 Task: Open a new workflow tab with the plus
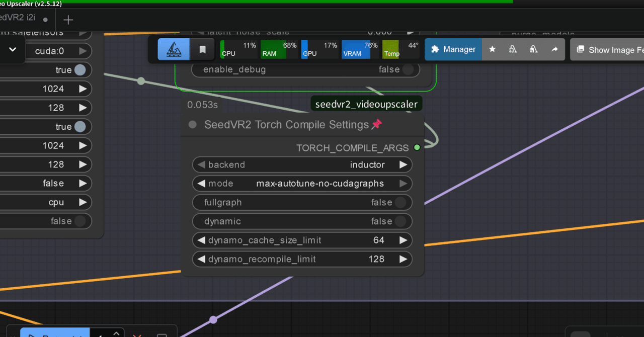pyautogui.click(x=68, y=20)
